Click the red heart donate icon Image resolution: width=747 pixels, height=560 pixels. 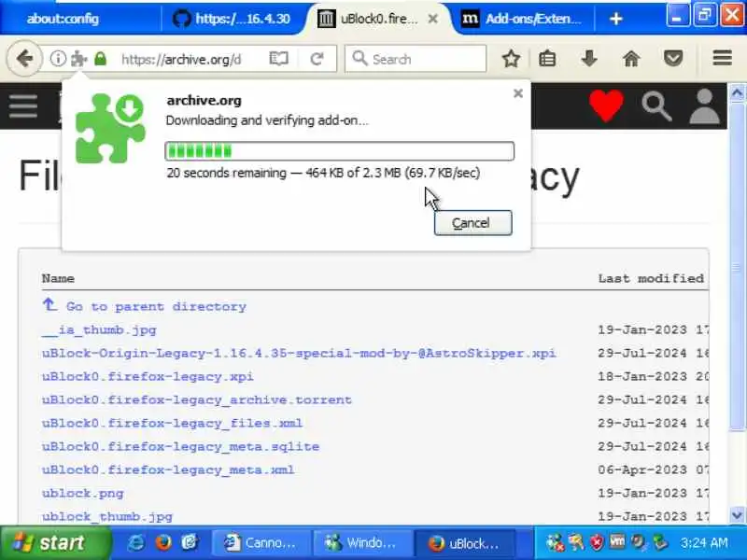[606, 105]
